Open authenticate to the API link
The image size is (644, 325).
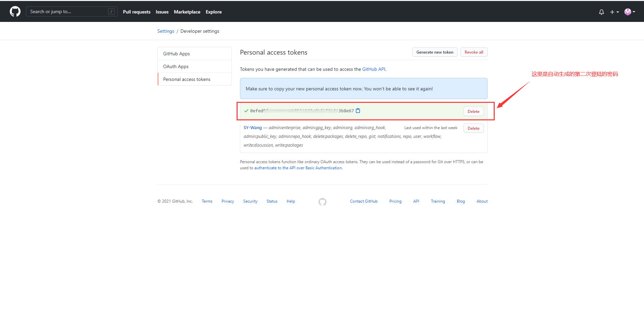pyautogui.click(x=298, y=168)
